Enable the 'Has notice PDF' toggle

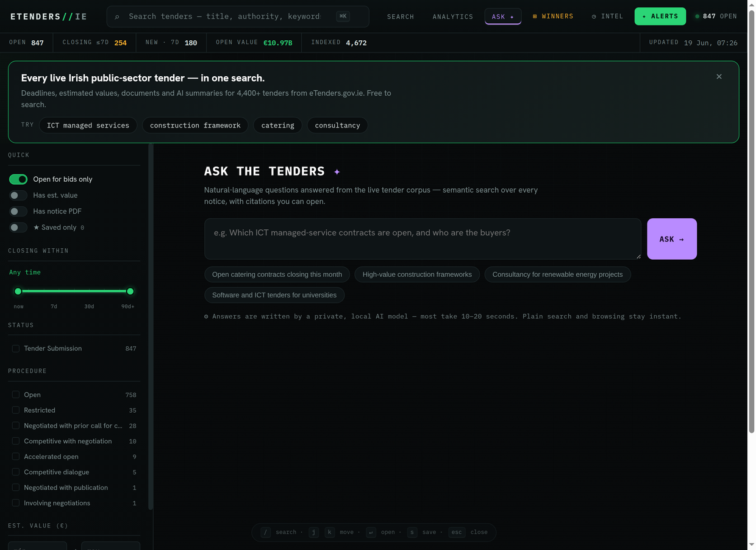(x=18, y=211)
